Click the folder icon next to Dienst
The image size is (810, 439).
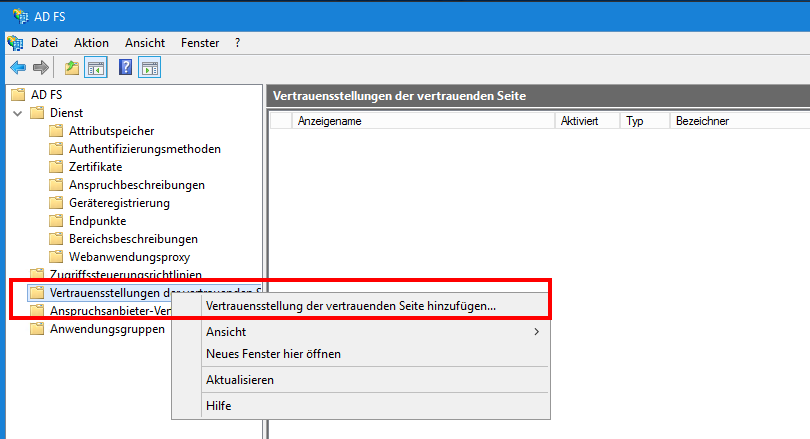[x=37, y=113]
